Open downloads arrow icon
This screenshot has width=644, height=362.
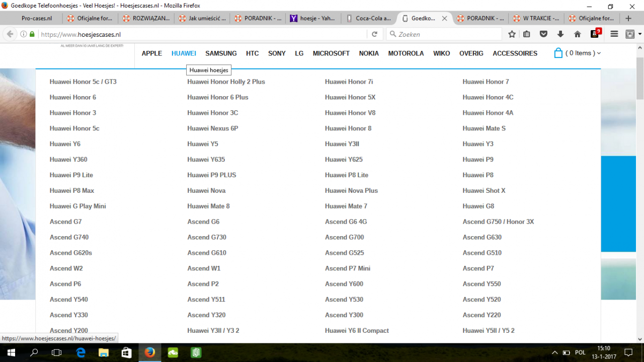[x=560, y=34]
